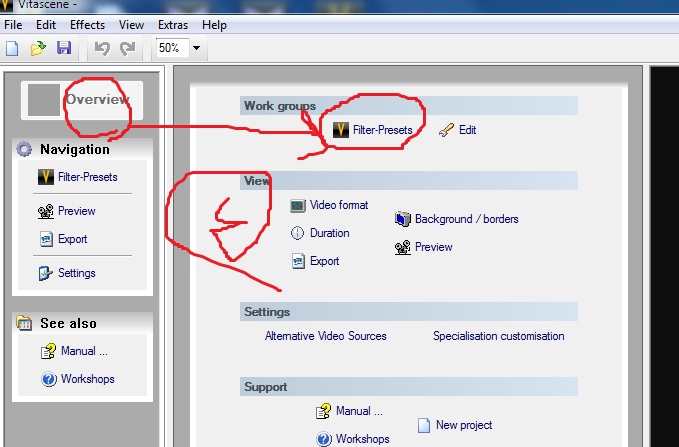Click New project page icon in Support
Screen dimensions: 679x447
[424, 425]
